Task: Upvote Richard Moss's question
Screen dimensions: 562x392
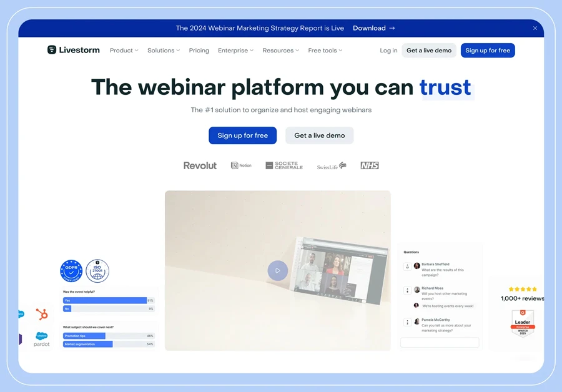Action: point(407,290)
